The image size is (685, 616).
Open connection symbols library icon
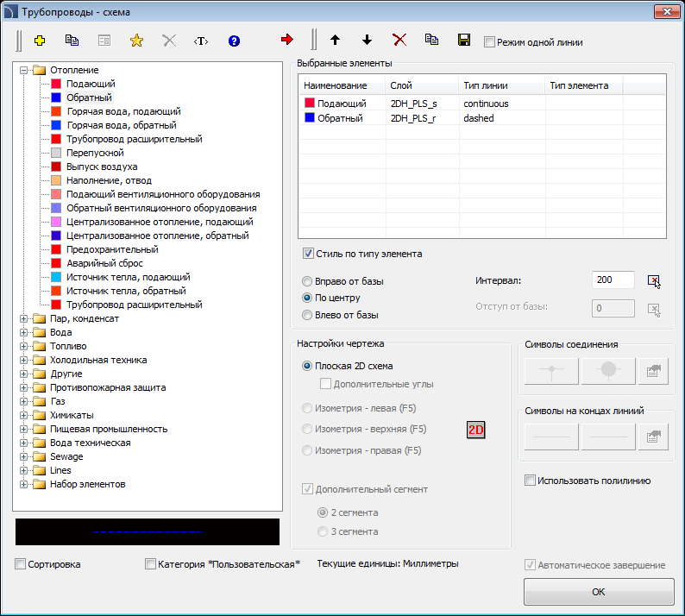coord(653,371)
